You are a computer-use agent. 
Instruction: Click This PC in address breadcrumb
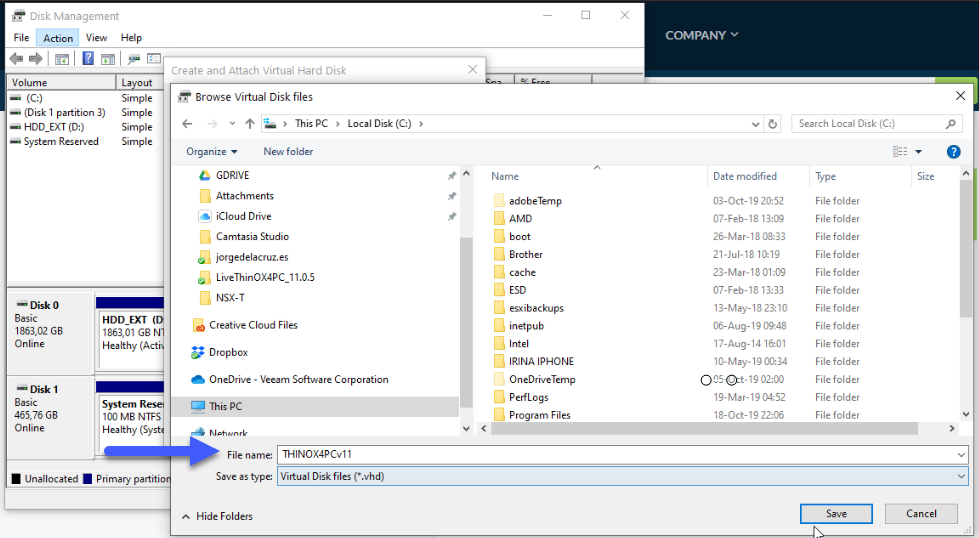pos(311,124)
